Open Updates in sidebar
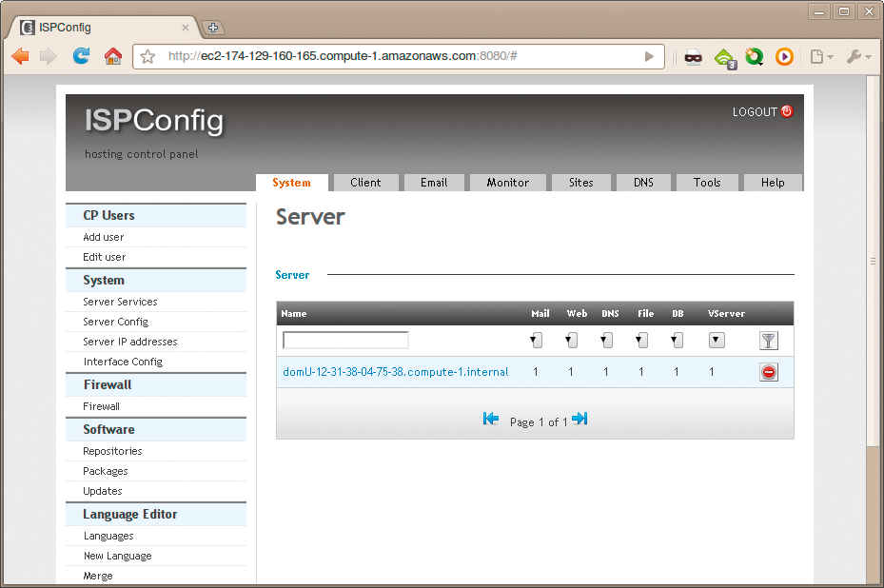 103,491
